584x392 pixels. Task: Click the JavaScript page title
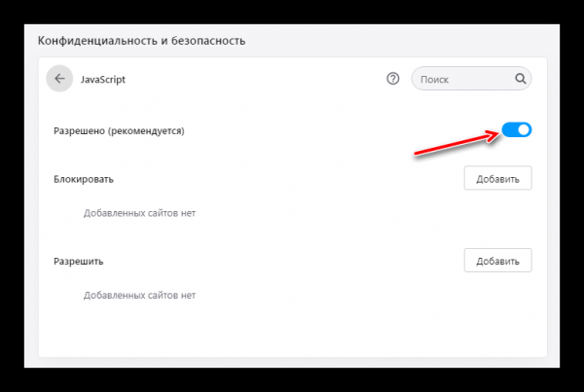[103, 80]
